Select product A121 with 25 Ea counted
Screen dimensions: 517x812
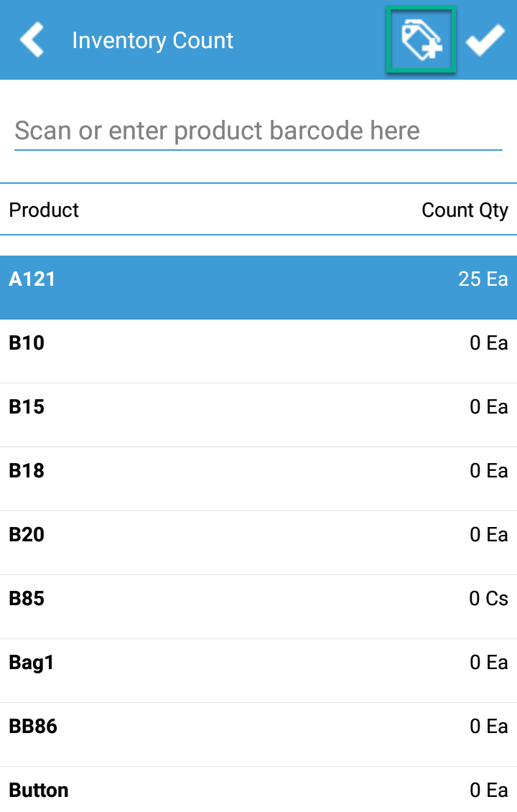258,279
